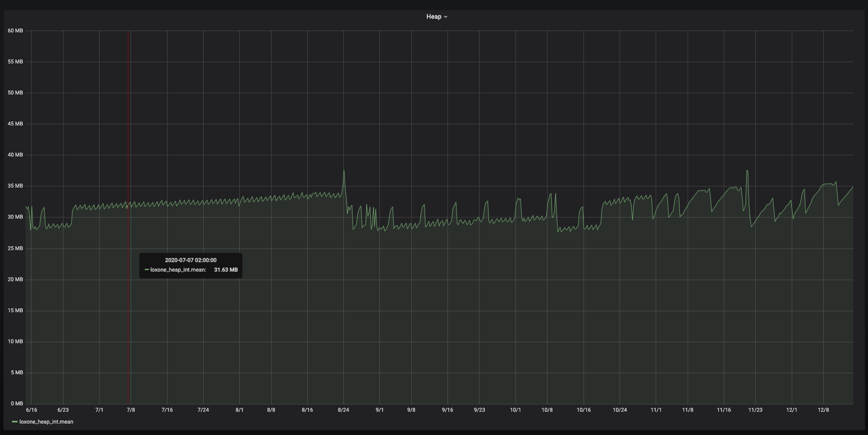Viewport: 868px width, 435px height.
Task: Click the green tooltip series marker
Action: point(147,270)
